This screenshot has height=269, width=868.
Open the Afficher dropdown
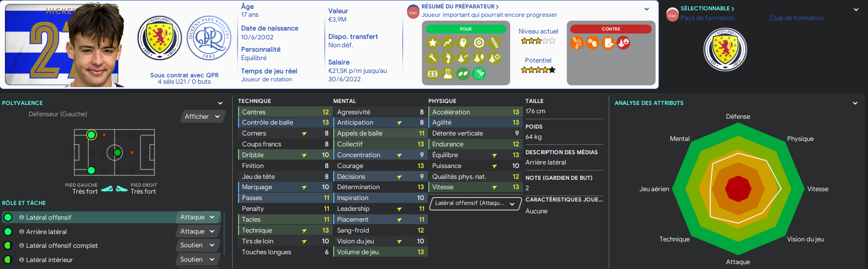[x=203, y=116]
